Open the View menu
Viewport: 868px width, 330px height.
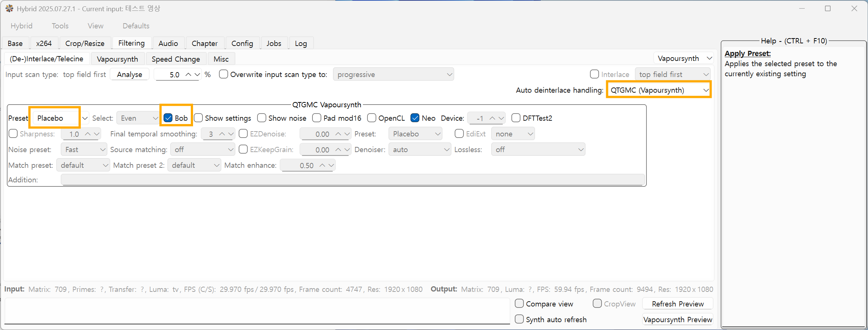tap(95, 26)
